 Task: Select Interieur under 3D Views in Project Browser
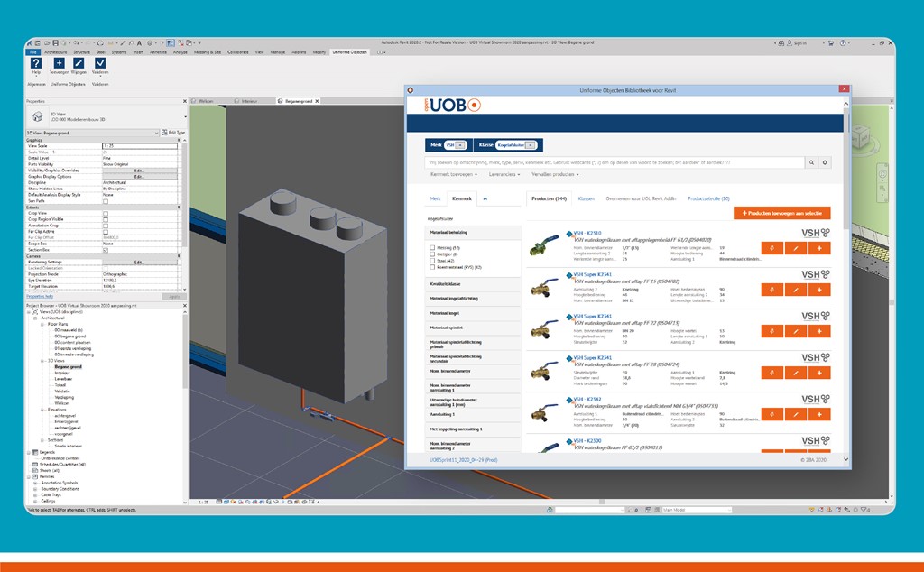(x=62, y=374)
